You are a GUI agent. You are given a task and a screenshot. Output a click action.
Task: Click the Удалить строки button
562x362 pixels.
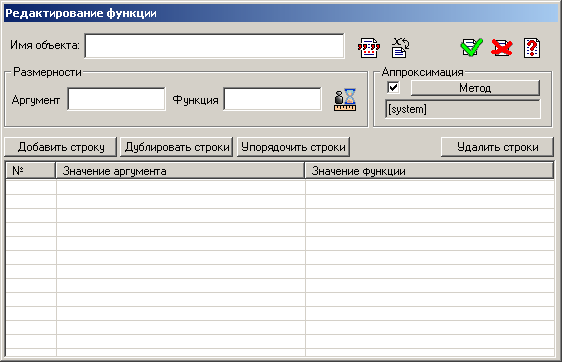tap(497, 147)
